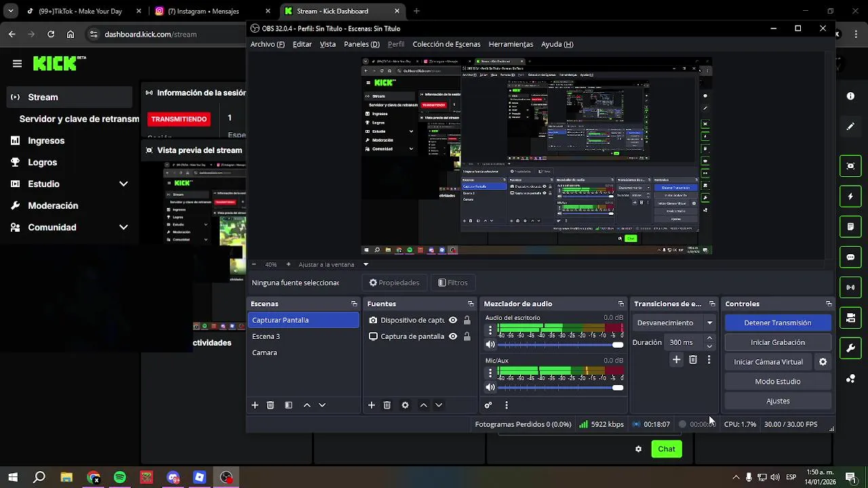Open Editar menu in OBS
Image resolution: width=868 pixels, height=488 pixels.
[x=302, y=44]
